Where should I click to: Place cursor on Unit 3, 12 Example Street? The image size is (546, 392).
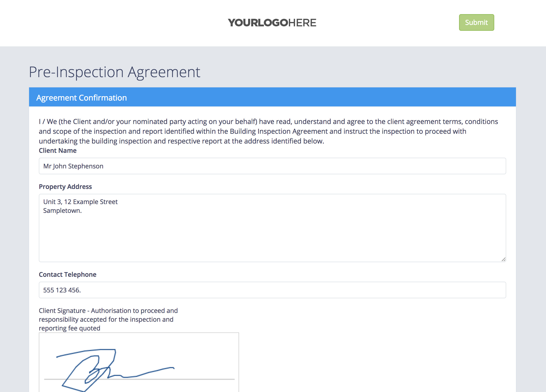point(80,202)
